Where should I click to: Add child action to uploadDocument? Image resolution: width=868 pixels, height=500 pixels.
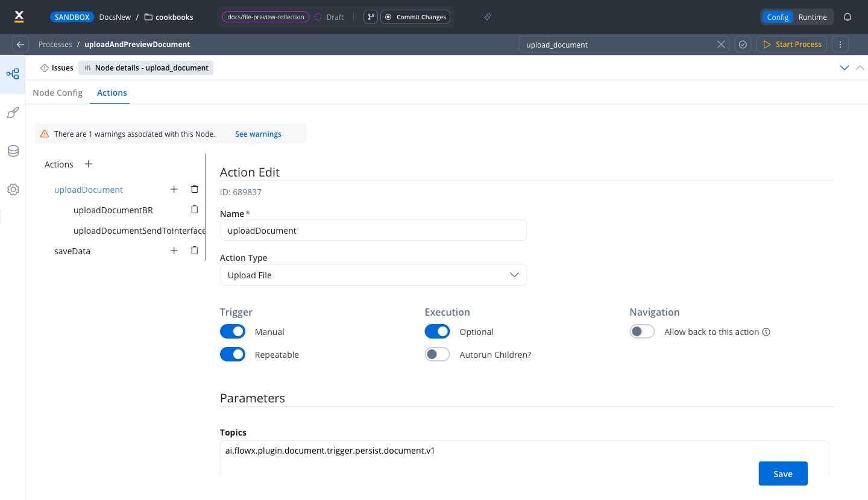point(174,189)
